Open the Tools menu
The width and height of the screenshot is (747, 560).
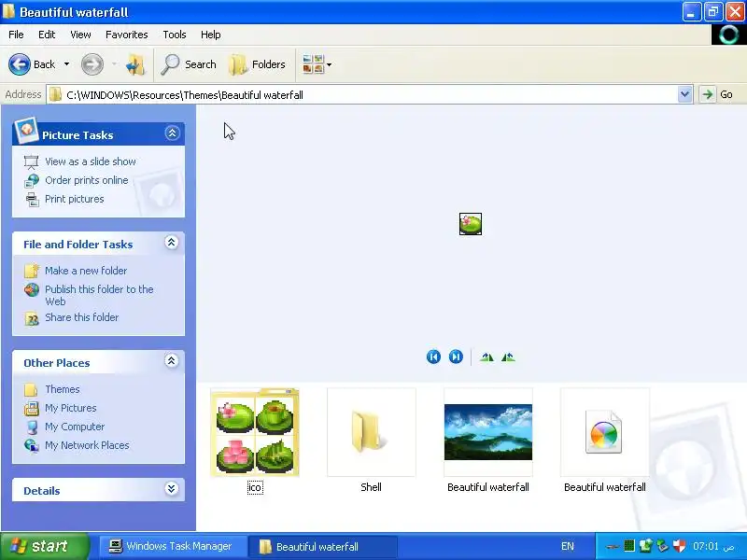tap(175, 35)
